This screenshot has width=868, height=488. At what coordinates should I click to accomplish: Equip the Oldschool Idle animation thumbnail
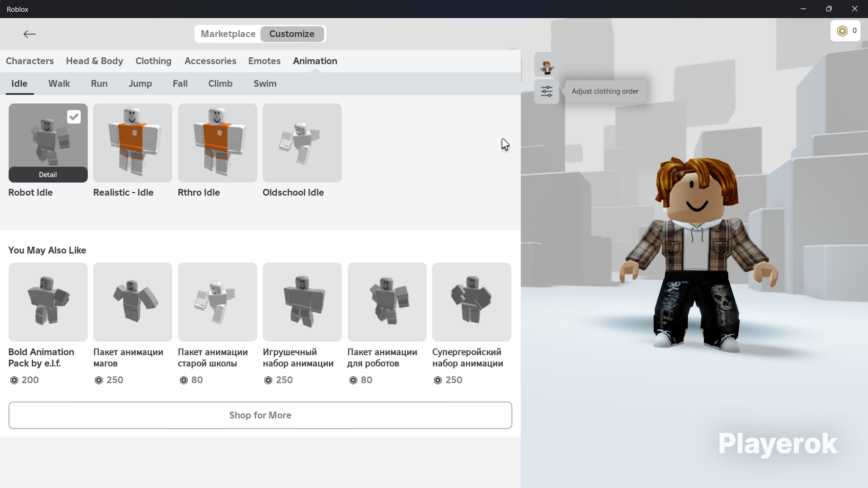[302, 143]
